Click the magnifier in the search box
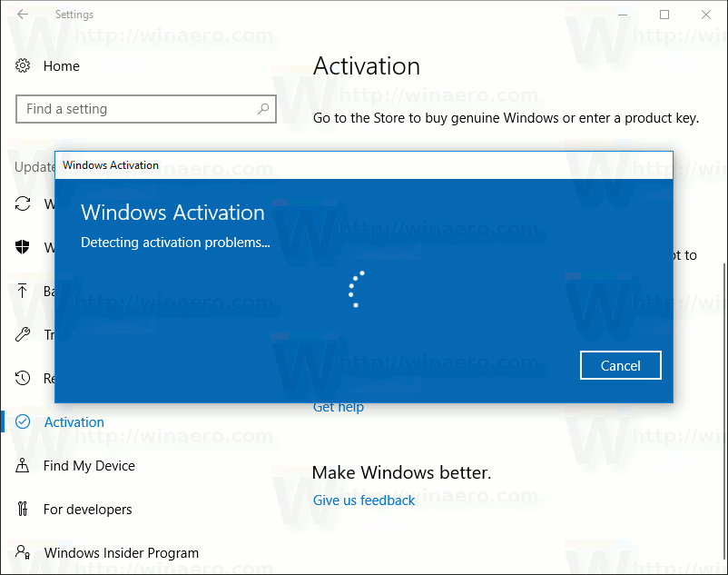728x575 pixels. [x=263, y=108]
